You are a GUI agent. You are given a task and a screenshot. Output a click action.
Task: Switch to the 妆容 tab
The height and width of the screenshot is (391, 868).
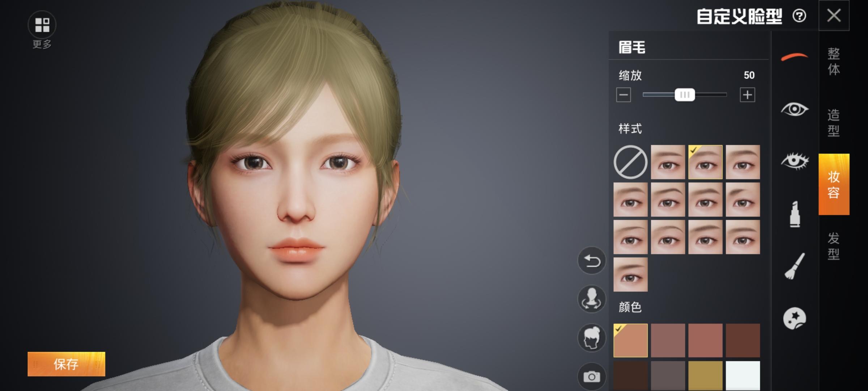[834, 184]
